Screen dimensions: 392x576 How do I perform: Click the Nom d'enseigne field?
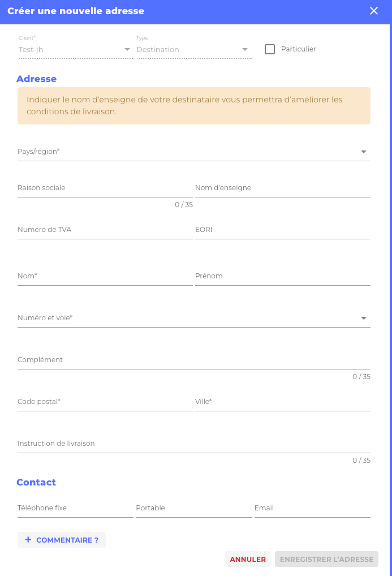(x=282, y=188)
